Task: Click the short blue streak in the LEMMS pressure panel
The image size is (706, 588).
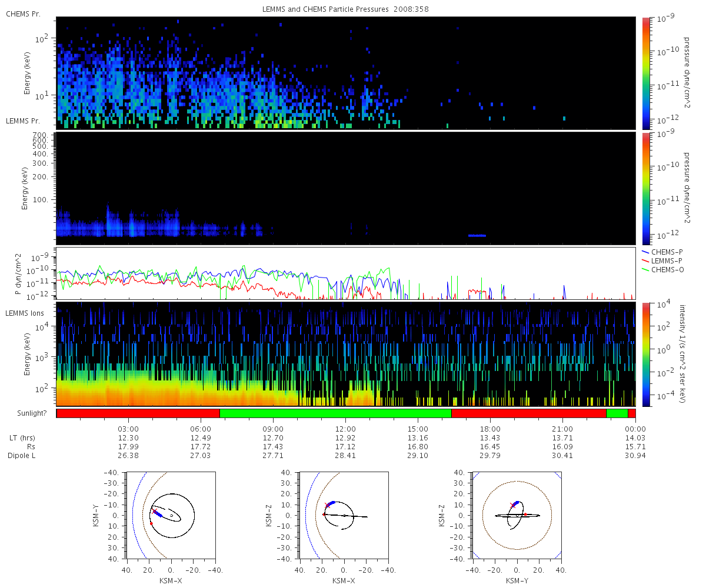Action: click(477, 235)
